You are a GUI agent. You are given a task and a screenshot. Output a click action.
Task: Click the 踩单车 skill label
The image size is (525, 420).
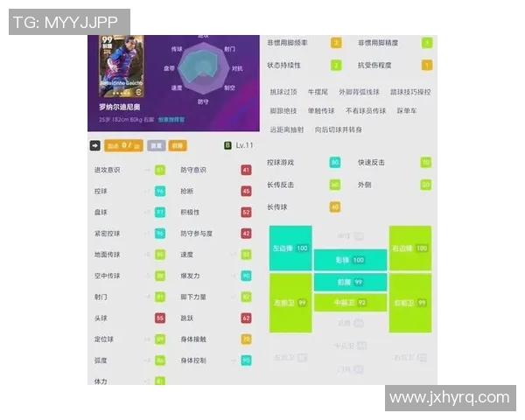pos(407,110)
